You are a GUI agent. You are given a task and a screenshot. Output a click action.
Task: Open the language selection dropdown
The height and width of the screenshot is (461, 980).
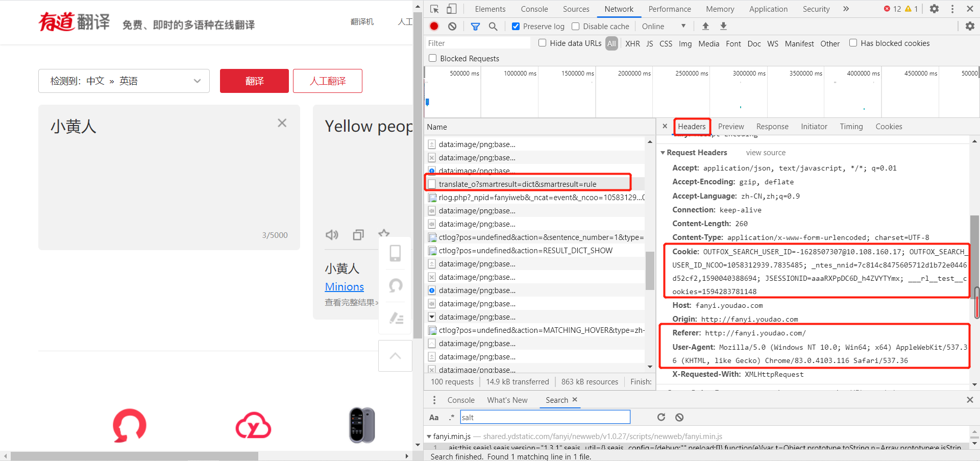pyautogui.click(x=124, y=81)
